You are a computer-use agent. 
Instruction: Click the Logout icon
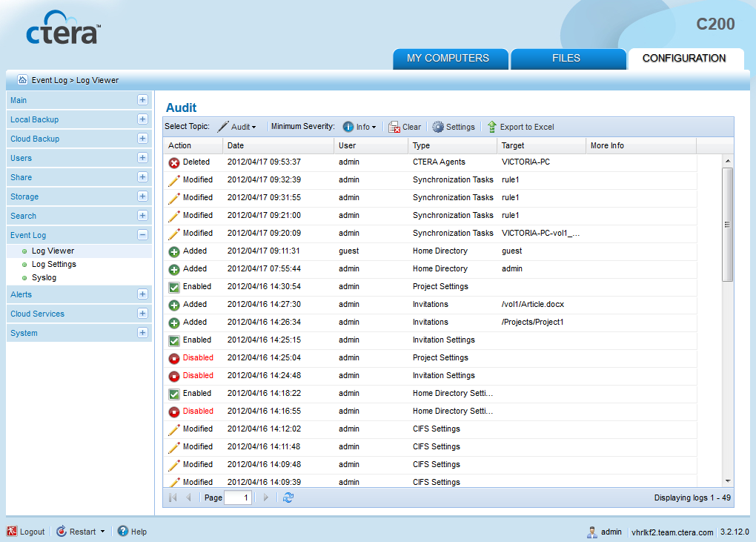click(12, 531)
